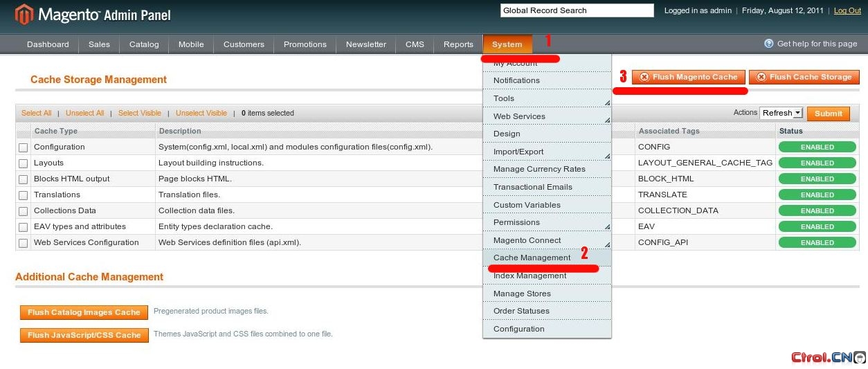
Task: Click Flush Catalog Images Cache button
Action: (x=84, y=312)
